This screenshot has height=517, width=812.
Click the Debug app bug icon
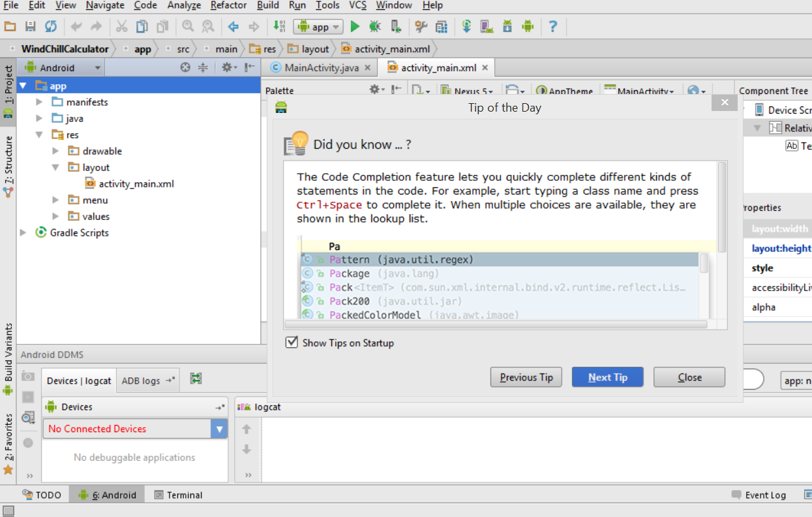(374, 27)
